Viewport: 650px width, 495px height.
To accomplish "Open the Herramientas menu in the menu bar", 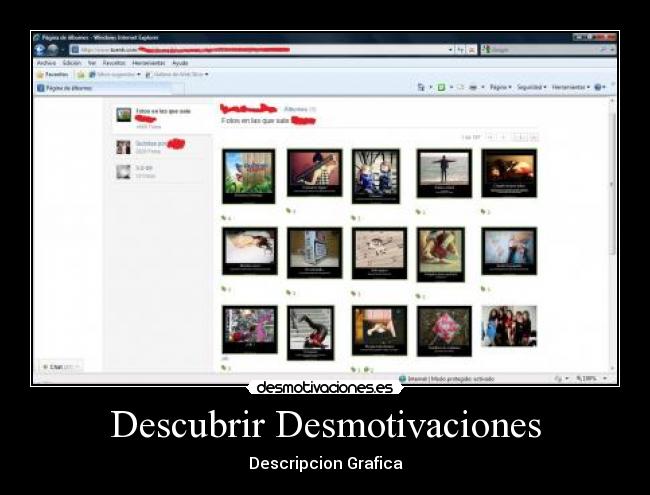I will [x=148, y=63].
